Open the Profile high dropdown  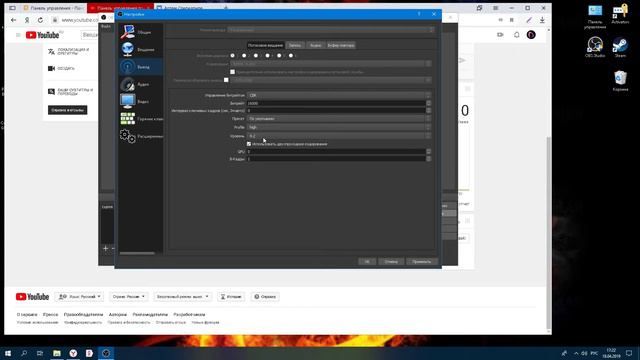pos(339,127)
